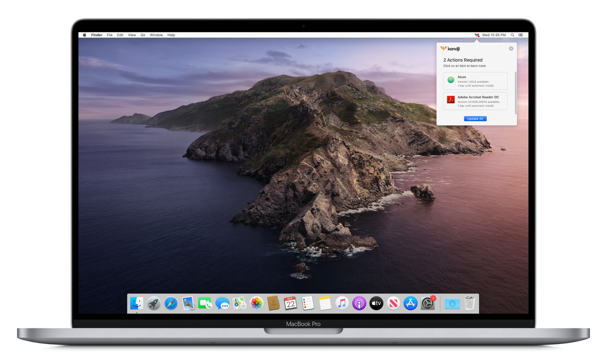Open Spotlight search from the menu bar
The width and height of the screenshot is (607, 364).
tap(512, 35)
